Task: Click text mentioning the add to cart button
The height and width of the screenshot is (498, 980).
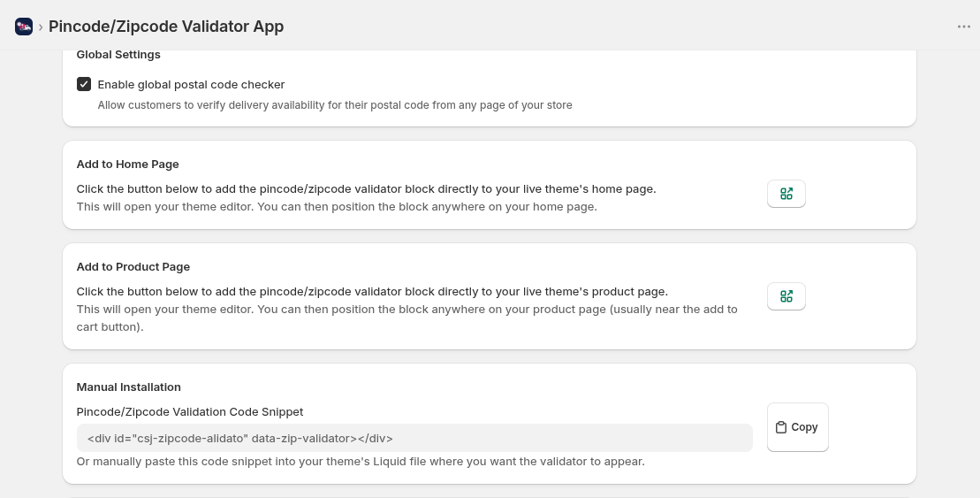Action: pos(406,318)
